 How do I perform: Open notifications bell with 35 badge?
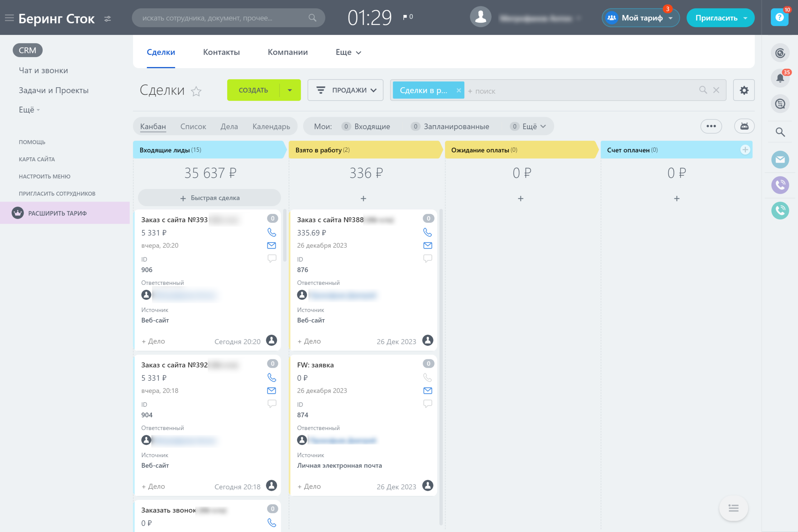[x=780, y=78]
